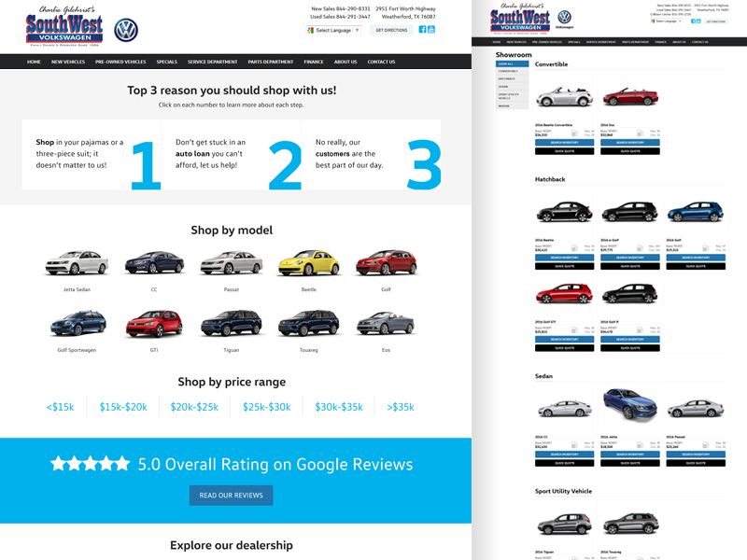Open NEW VEHICLES in the left navigation bar
Screen dimensions: 747x560
tap(68, 62)
